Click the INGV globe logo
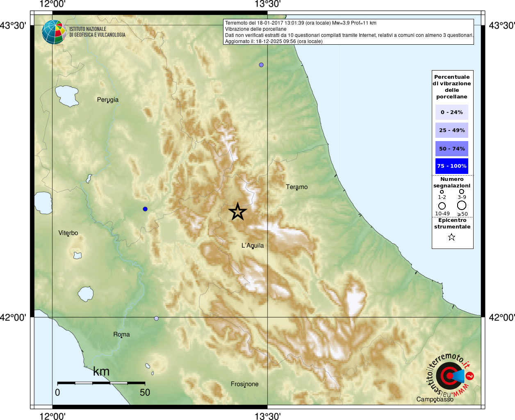Image resolution: width=515 pixels, height=420 pixels. click(54, 32)
